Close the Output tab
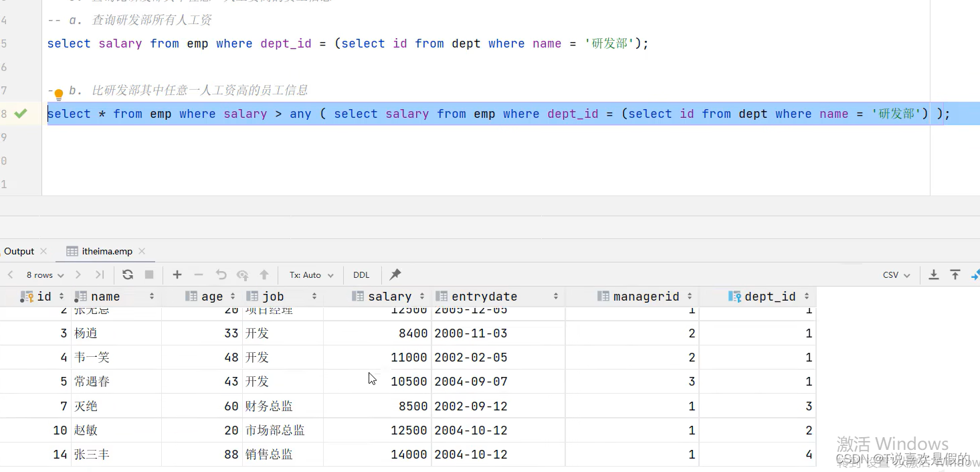Viewport: 980px width, 472px height. coord(43,251)
